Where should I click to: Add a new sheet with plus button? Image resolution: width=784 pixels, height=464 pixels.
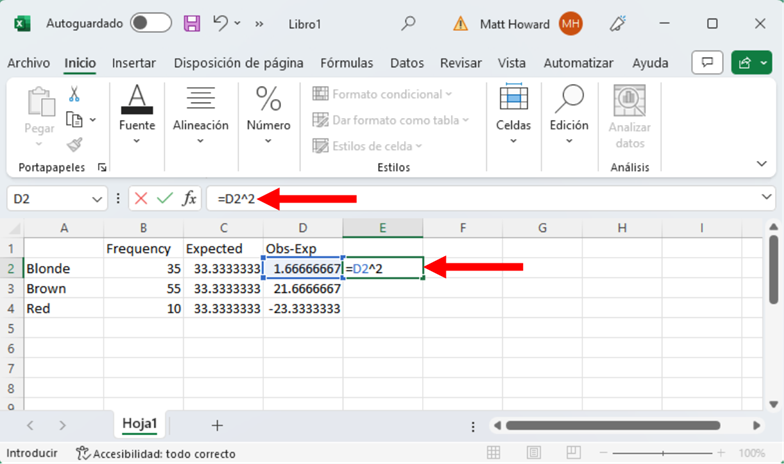[x=217, y=425]
